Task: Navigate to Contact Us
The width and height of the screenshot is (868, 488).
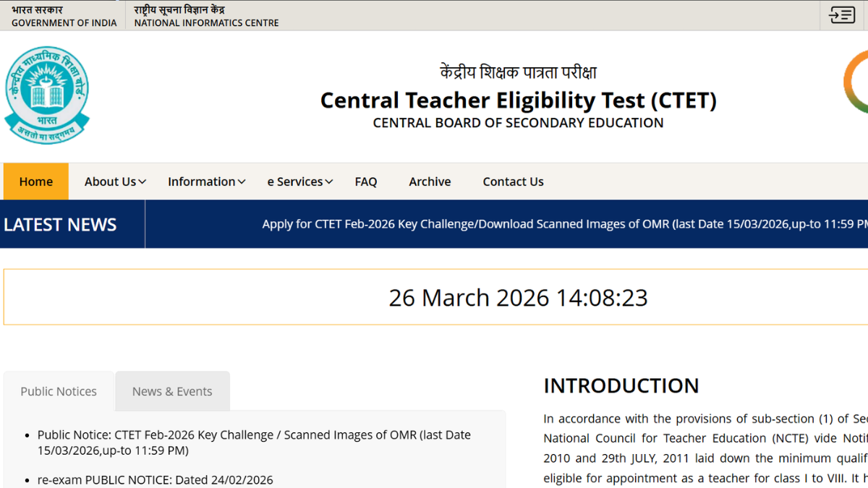Action: [513, 181]
